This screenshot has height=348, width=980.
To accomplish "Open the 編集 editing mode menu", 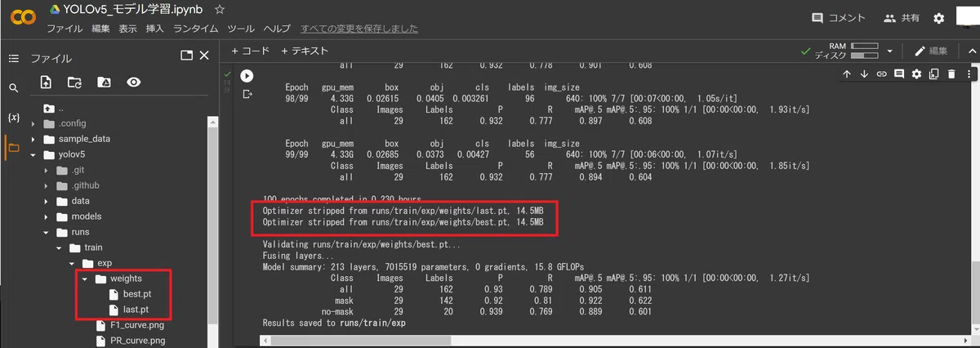I will (930, 51).
